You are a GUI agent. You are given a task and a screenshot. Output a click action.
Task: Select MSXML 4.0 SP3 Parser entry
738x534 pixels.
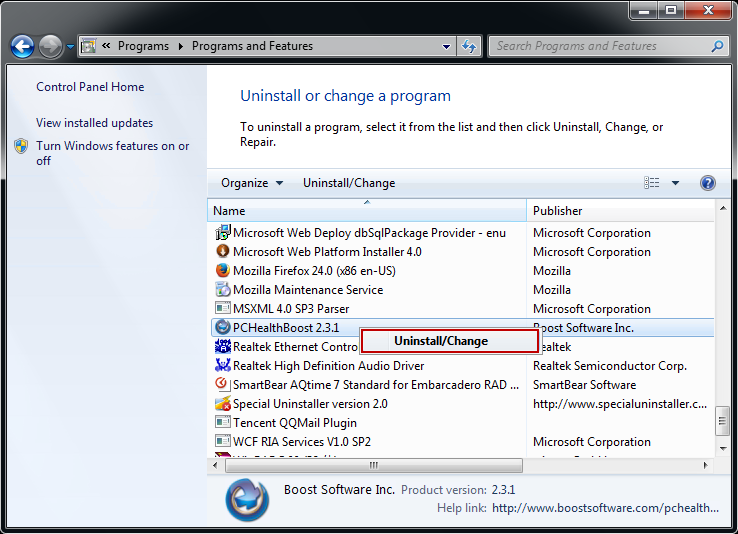[462, 309]
